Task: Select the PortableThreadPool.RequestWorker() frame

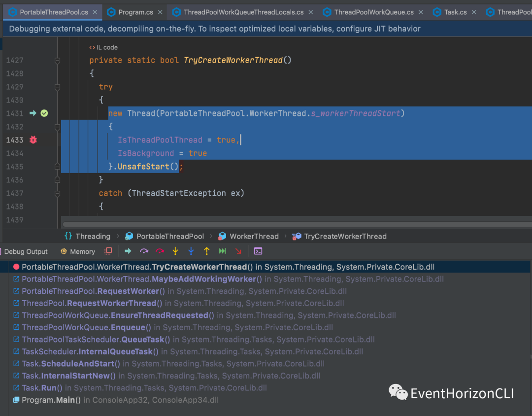Action: 265,291
